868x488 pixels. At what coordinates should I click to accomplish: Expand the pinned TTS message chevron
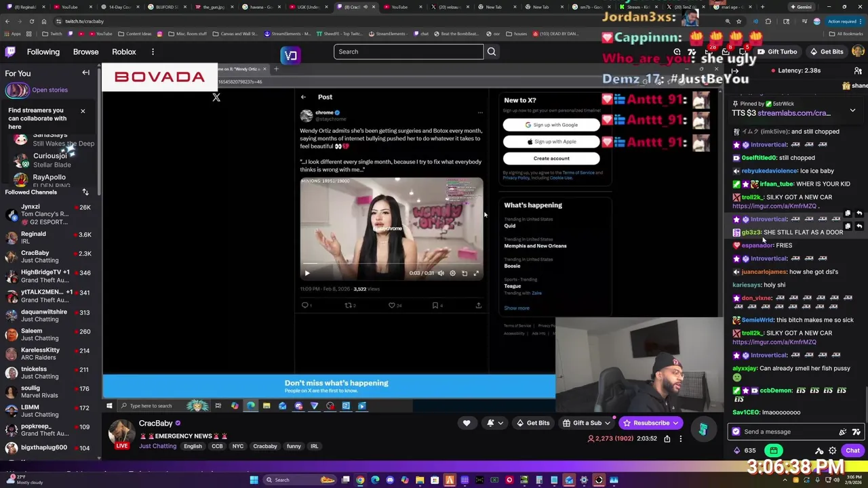[x=852, y=109]
